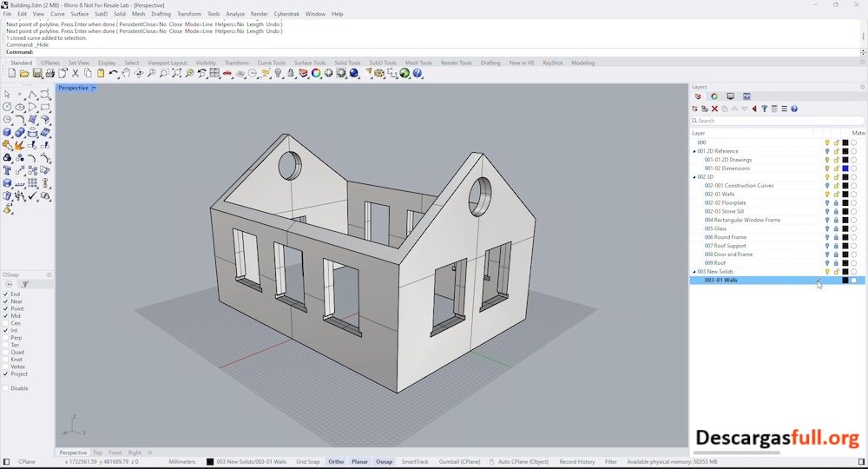Click the Undo arrow icon

pyautogui.click(x=113, y=74)
